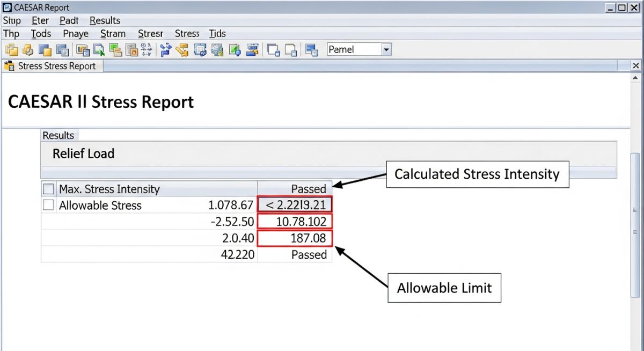Expand the Relief Load section
The image size is (644, 351).
click(83, 153)
